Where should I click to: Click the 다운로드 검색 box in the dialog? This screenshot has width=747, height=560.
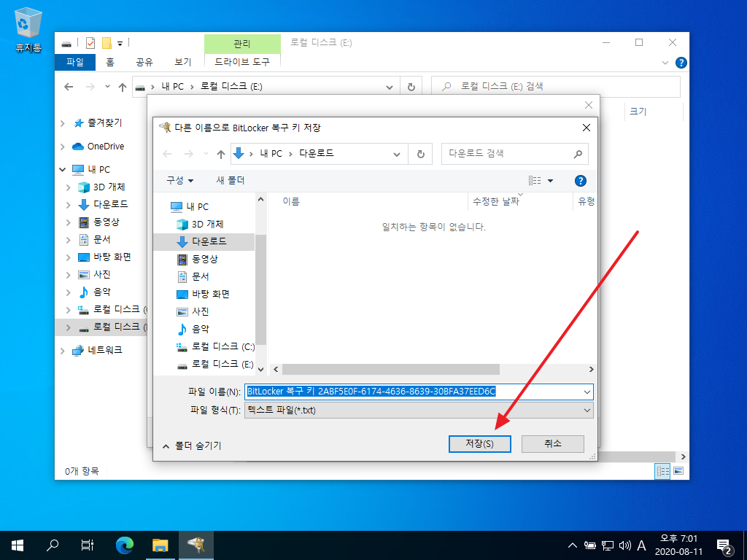coord(514,154)
